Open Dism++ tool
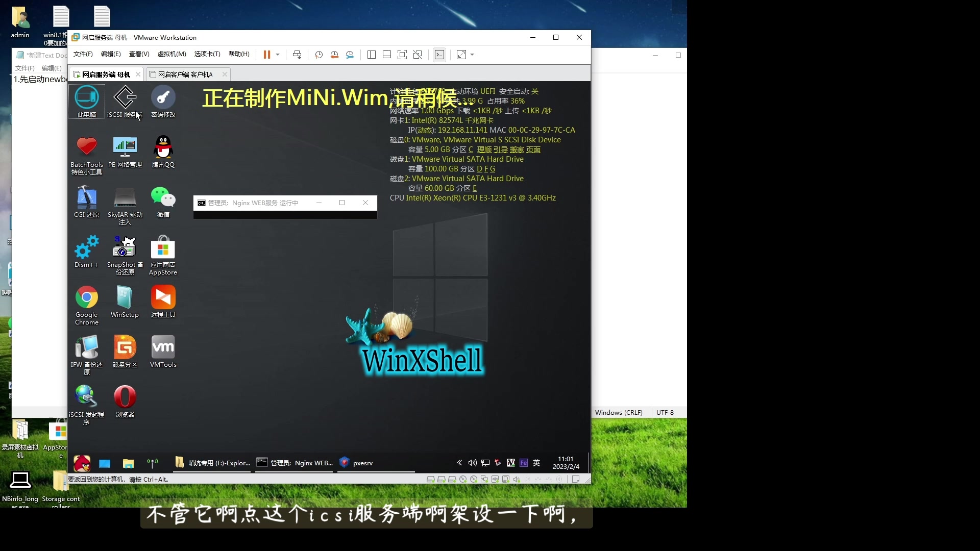 pyautogui.click(x=86, y=250)
